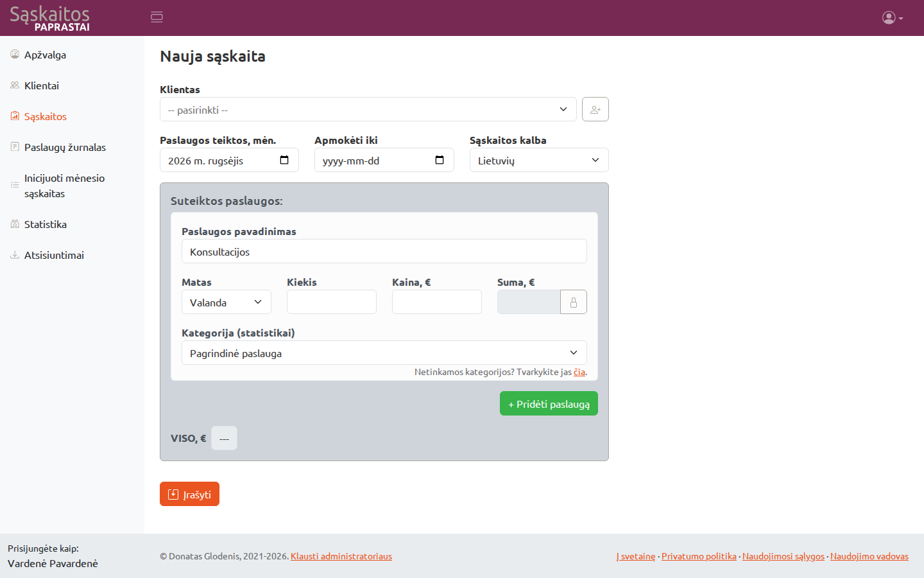
Task: Click the Kiekis input field
Action: pos(332,302)
